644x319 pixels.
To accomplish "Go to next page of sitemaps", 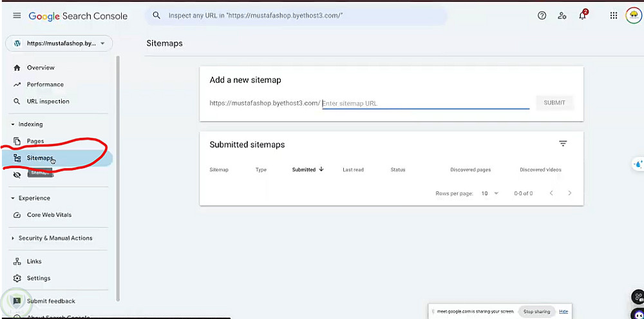I will click(x=570, y=193).
